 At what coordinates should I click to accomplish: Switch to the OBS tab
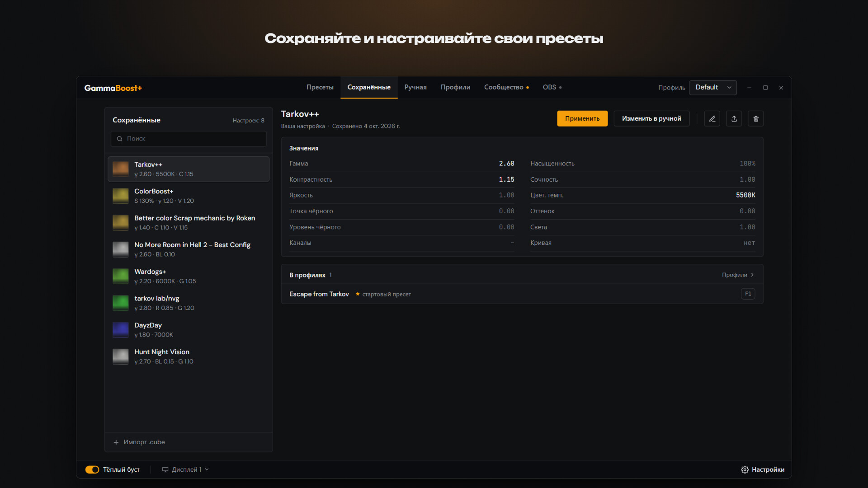click(552, 88)
